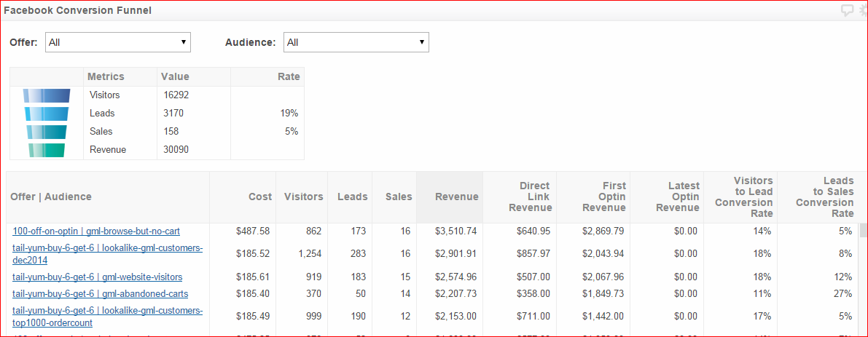Open 100-off-on-optin | gml-browse-but-no-cart link
The height and width of the screenshot is (337, 868).
click(x=96, y=231)
